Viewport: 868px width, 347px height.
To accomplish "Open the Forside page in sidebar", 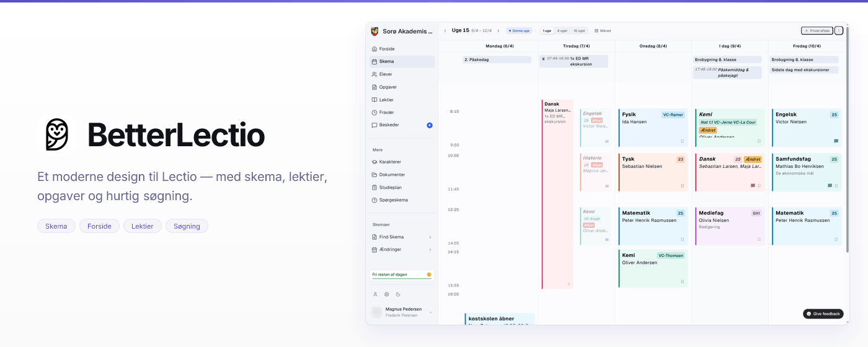I will 402,49.
